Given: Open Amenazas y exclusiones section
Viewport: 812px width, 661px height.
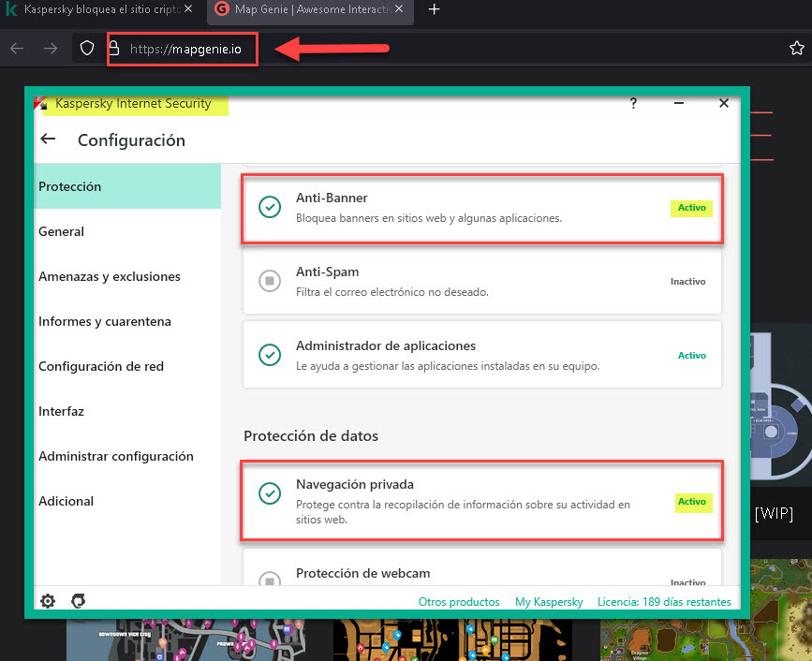Looking at the screenshot, I should (127, 276).
